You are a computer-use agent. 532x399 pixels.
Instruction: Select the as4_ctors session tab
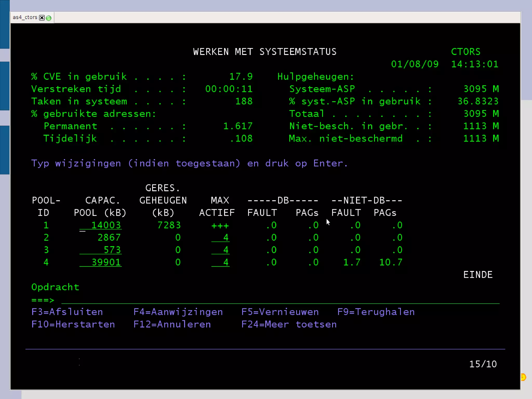[25, 17]
